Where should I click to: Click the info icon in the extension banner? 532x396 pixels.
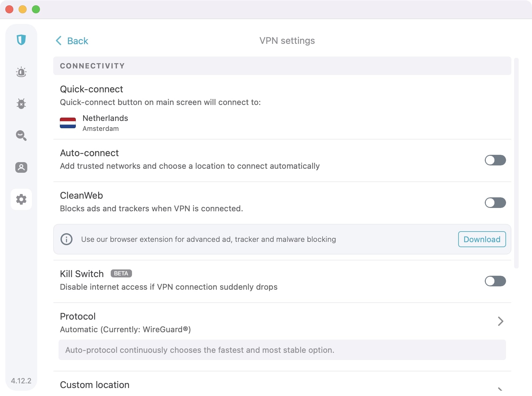coord(66,239)
